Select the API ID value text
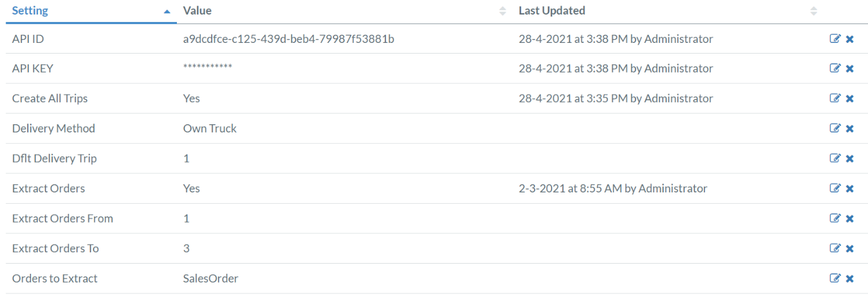Image resolution: width=868 pixels, height=299 pixels. [289, 39]
